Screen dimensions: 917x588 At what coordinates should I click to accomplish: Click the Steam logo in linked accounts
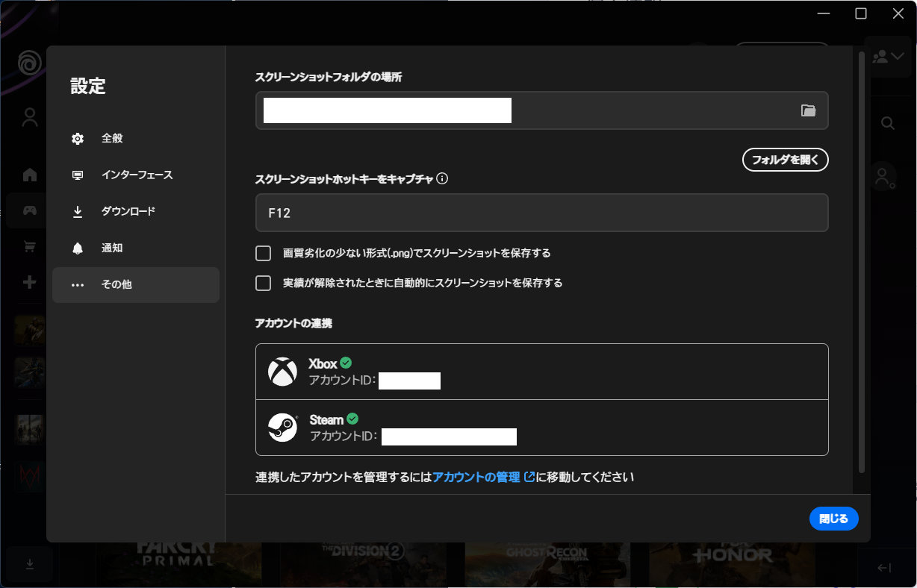[282, 428]
